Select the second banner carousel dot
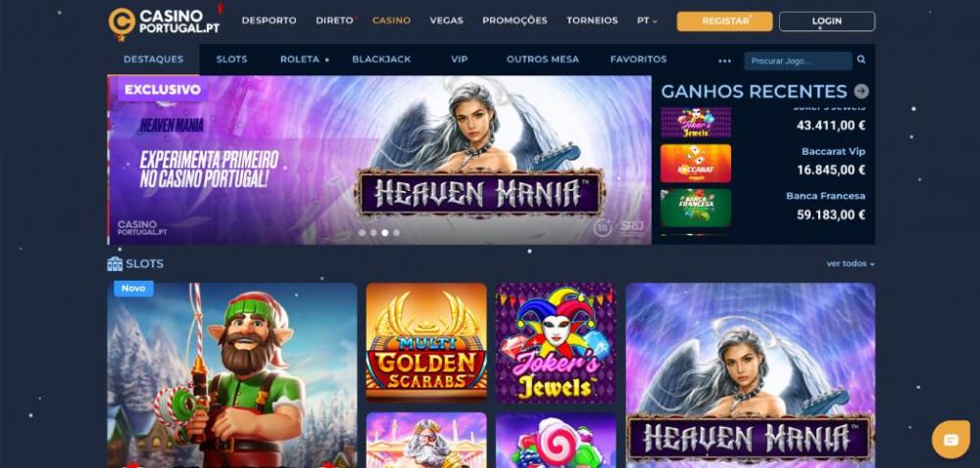This screenshot has width=980, height=468. click(373, 233)
